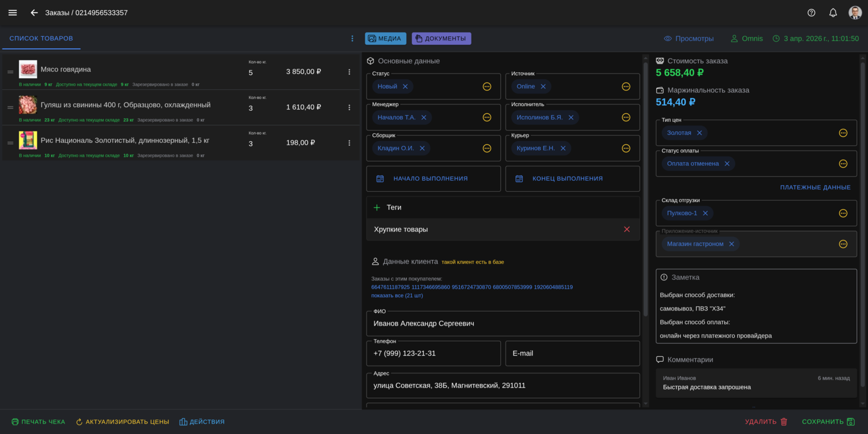The height and width of the screenshot is (434, 868).
Task: Open kebab menu for Мясо говядина
Action: [x=349, y=72]
